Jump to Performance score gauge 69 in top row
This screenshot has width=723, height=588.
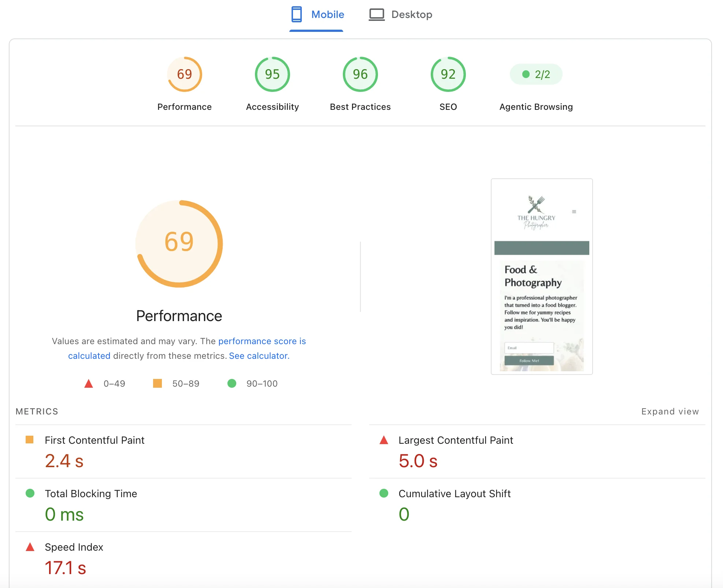pyautogui.click(x=185, y=74)
